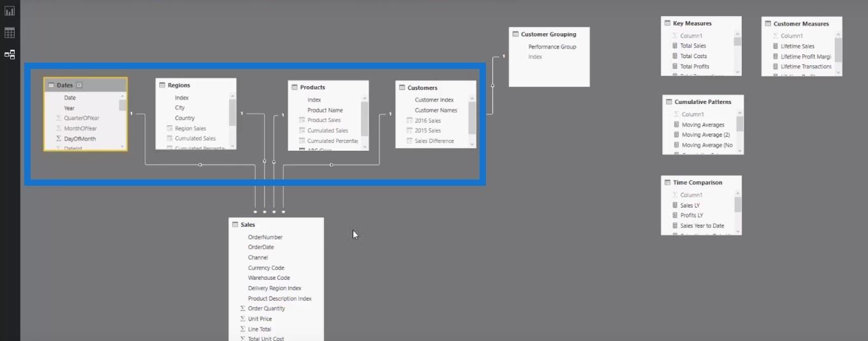
Task: Click measure icon beside Sales LY
Action: (675, 205)
